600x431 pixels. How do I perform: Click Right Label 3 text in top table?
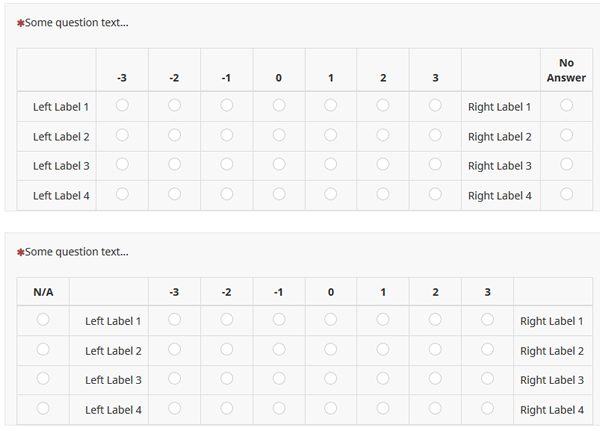tap(499, 166)
